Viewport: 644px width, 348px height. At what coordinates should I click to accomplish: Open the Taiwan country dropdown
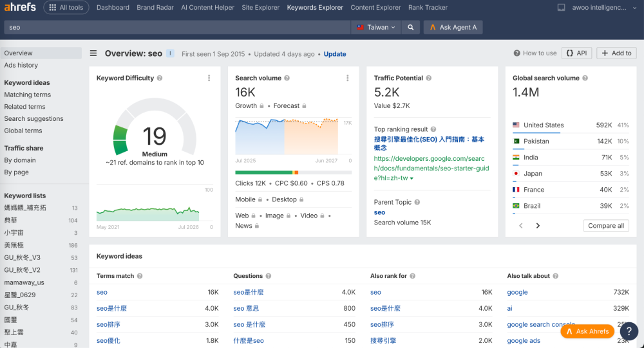pos(376,28)
